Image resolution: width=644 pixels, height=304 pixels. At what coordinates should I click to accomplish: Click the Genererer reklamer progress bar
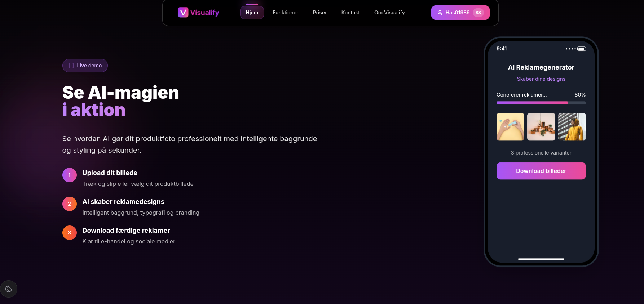tap(541, 103)
